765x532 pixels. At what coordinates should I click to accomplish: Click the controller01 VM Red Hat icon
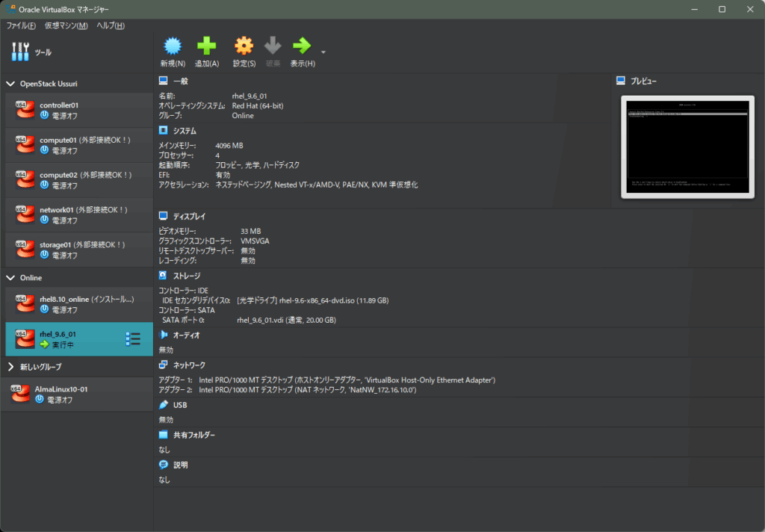tap(25, 110)
